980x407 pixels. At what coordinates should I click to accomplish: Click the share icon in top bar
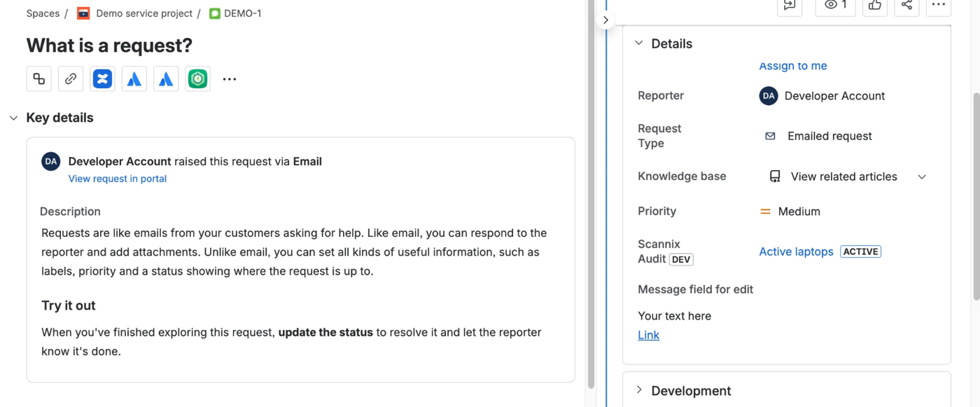click(906, 6)
